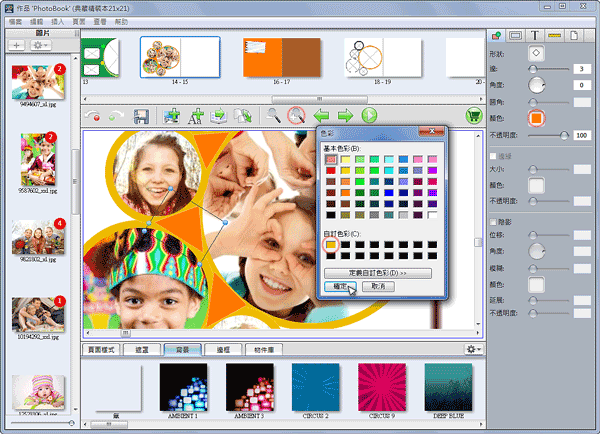Go to next page with right green arrow

pyautogui.click(x=345, y=115)
